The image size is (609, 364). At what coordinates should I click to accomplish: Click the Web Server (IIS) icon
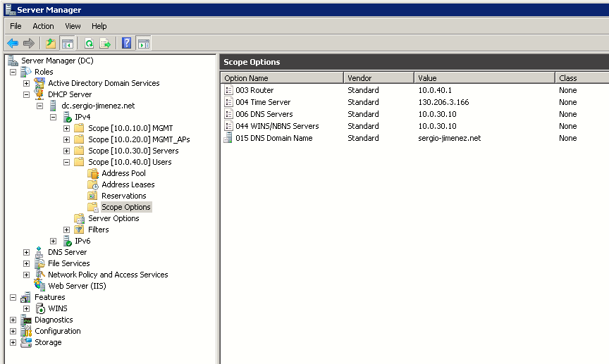point(39,286)
